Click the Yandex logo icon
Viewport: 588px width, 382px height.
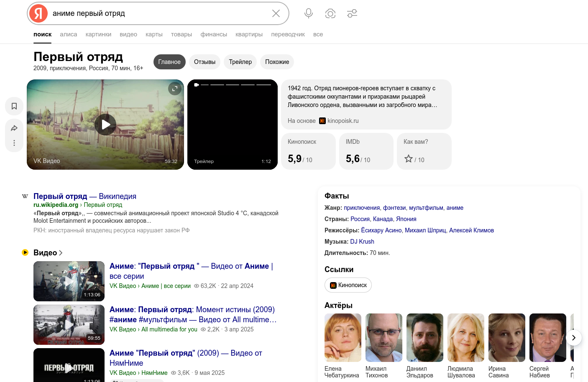pos(38,13)
